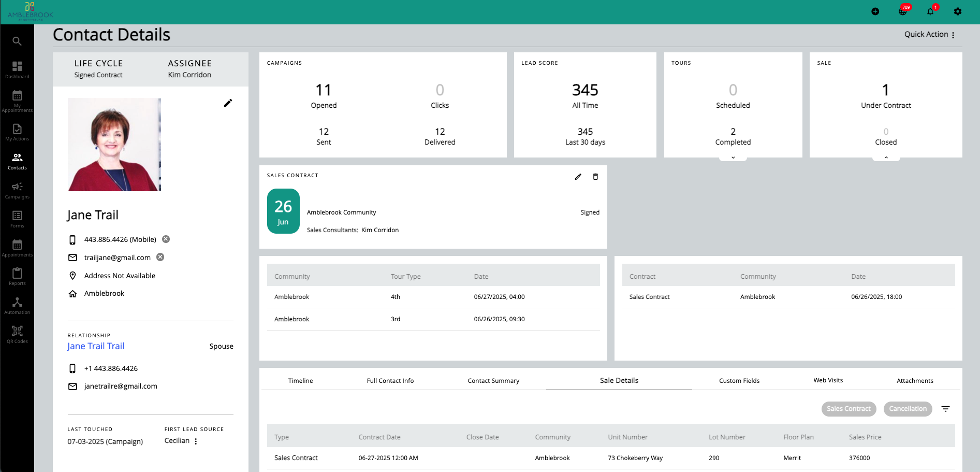
Task: Click the 11 Opened campaigns count
Action: (x=324, y=96)
